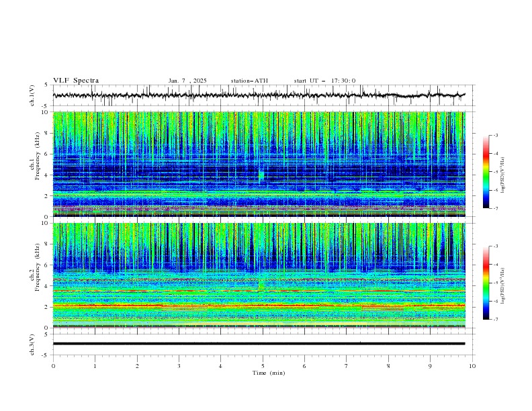This screenshot has width=532, height=411.
Task: Click the date 'Jan. 7 , 2025'
Action: 187,81
